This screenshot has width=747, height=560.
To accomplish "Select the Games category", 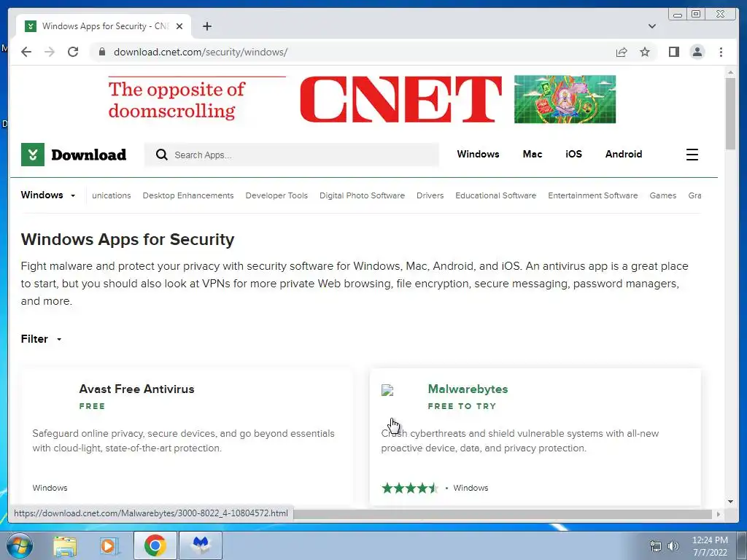I will point(662,195).
